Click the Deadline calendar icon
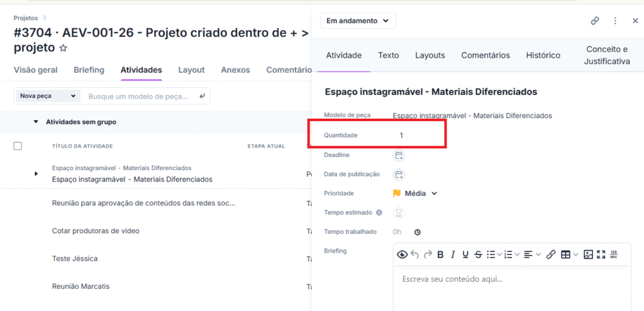Image resolution: width=644 pixels, height=311 pixels. (x=399, y=155)
